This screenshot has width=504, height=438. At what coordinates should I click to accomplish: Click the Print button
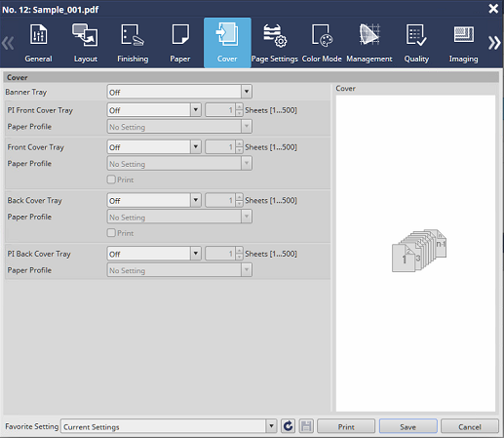[x=346, y=426]
